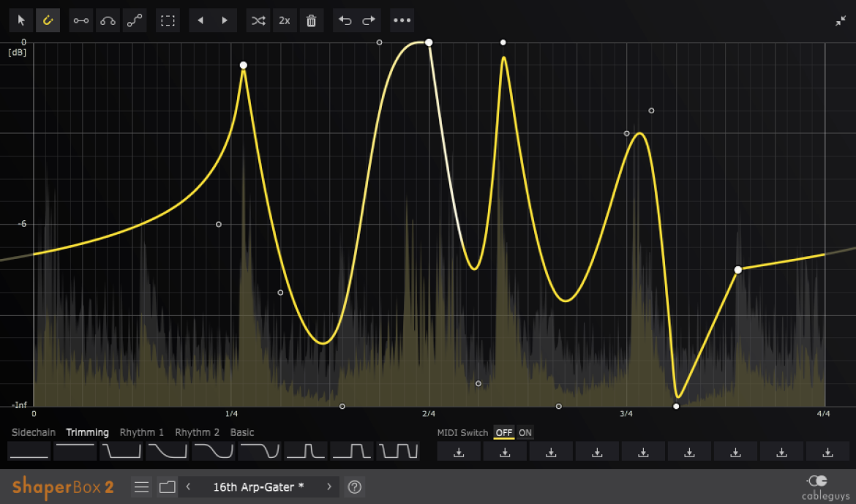The height and width of the screenshot is (504, 856).
Task: Select the pointer arrow tool
Action: [21, 20]
